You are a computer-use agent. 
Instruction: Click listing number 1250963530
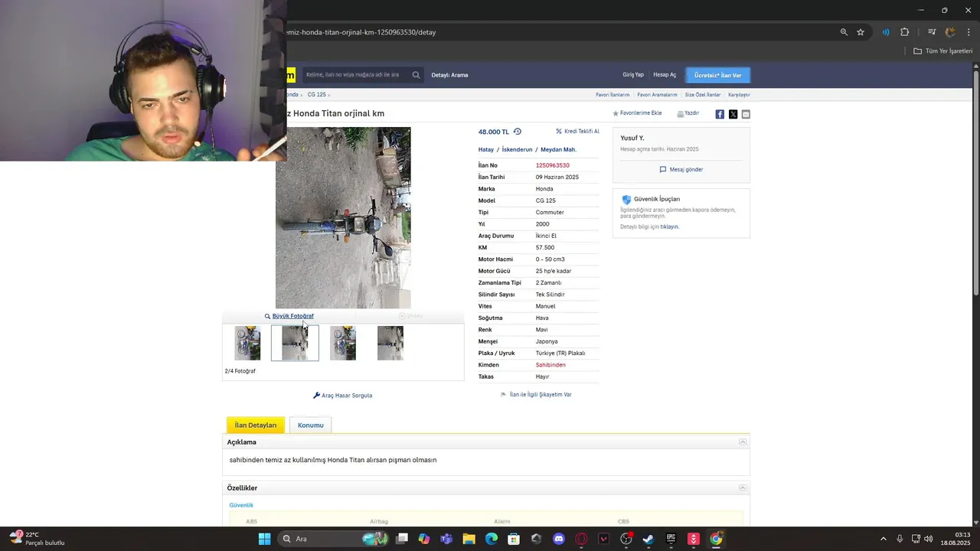[x=552, y=165]
